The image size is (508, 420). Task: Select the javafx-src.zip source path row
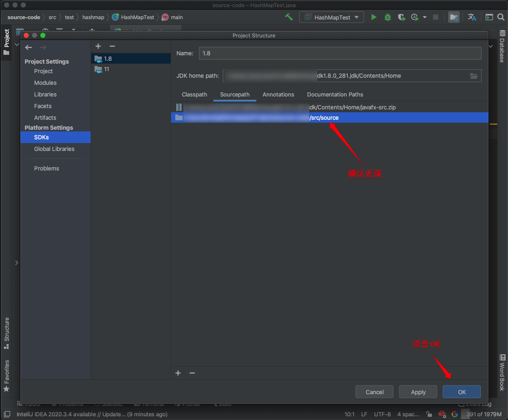click(330, 107)
